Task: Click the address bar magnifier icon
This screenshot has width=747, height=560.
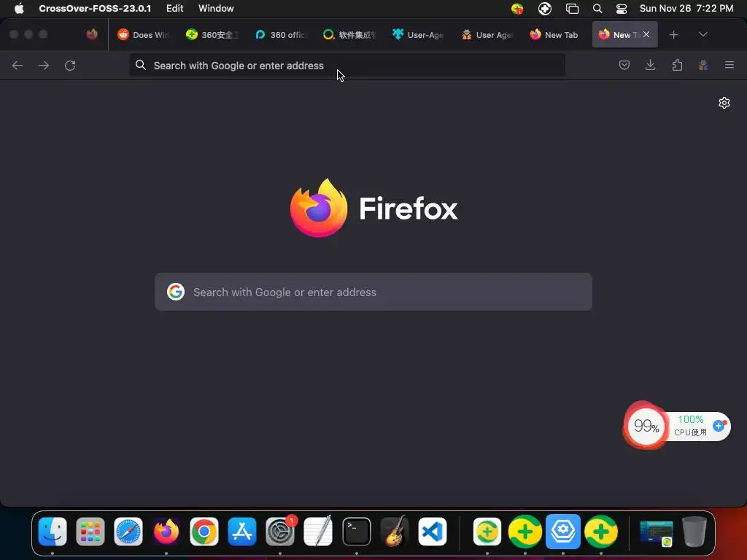Action: (141, 65)
